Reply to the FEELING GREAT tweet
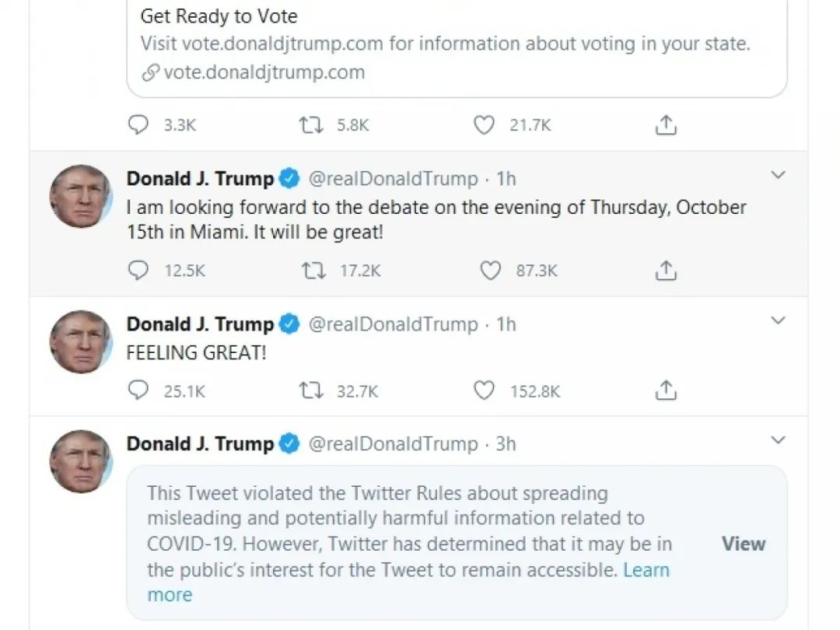 click(138, 390)
